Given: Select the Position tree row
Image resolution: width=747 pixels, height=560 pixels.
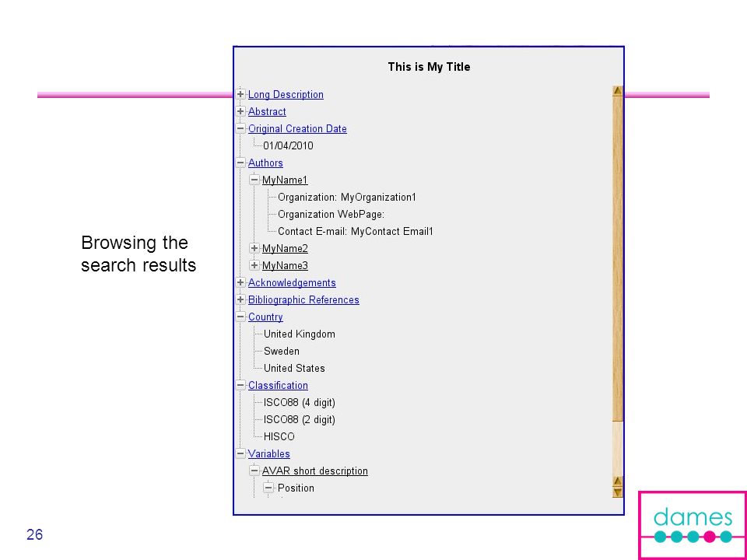Looking at the screenshot, I should [x=296, y=488].
